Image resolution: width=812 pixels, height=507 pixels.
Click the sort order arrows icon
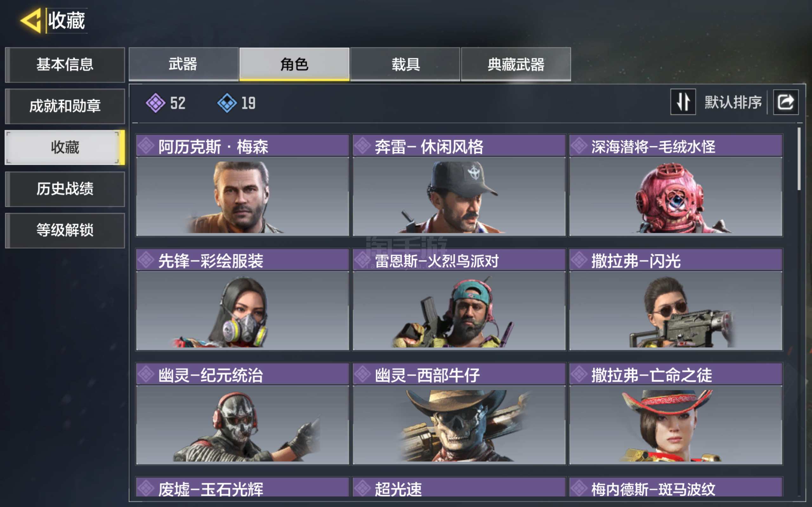pyautogui.click(x=683, y=102)
